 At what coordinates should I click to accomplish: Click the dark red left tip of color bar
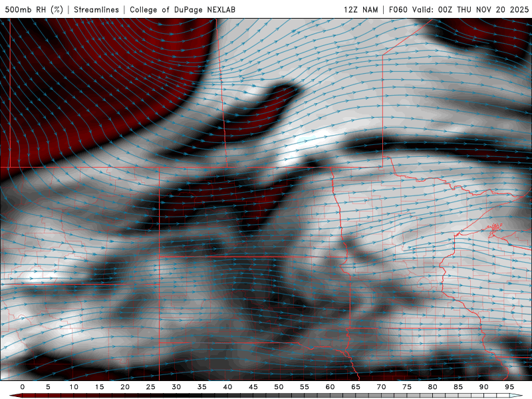(x=16, y=396)
